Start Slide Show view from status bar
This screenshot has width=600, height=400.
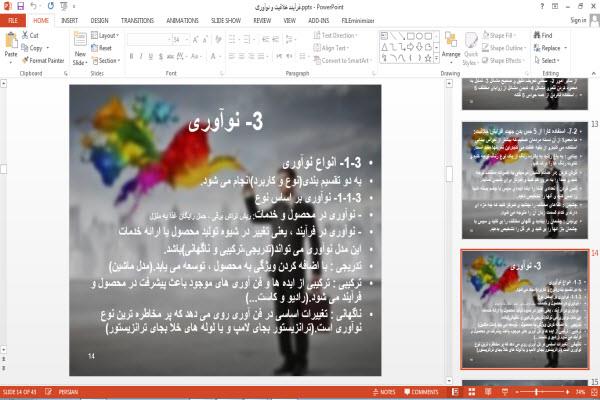point(505,392)
